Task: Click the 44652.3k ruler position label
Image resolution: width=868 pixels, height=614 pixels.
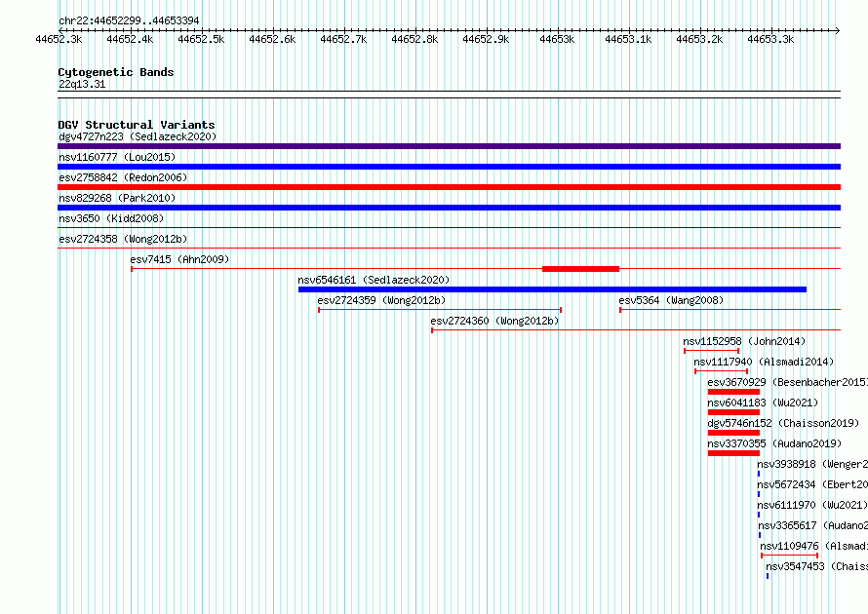Action: 59,39
